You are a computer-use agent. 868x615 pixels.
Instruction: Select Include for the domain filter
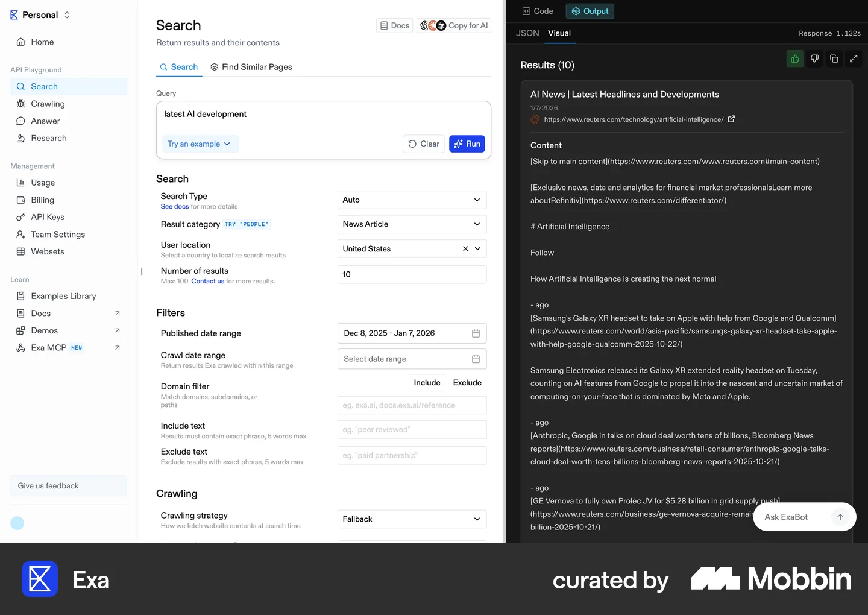pos(427,383)
